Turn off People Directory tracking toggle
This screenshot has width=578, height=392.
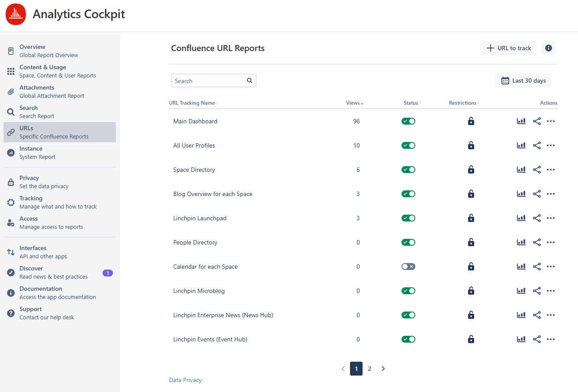(x=408, y=242)
